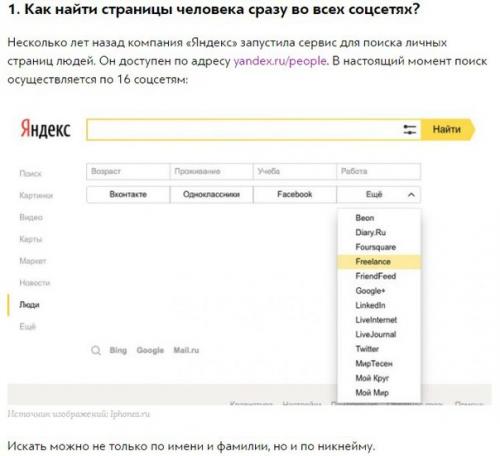Choose Мой Мир in the dropdown
The width and height of the screenshot is (500, 456).
click(379, 393)
